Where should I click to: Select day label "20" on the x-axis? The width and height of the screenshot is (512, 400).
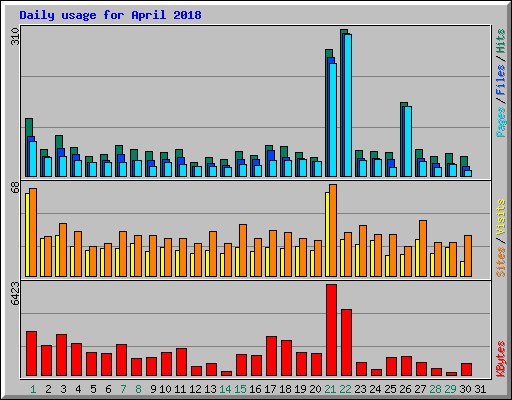pos(315,389)
